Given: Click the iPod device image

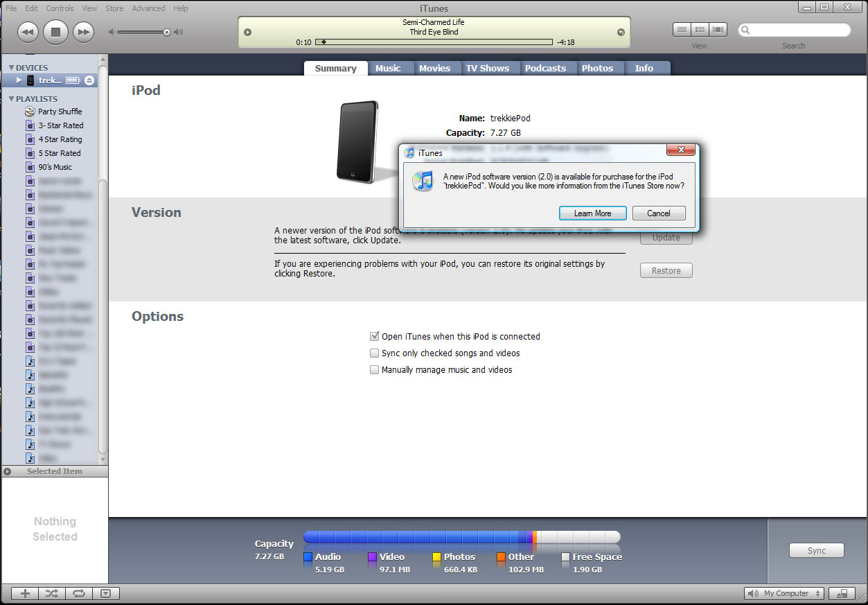Looking at the screenshot, I should [x=358, y=142].
